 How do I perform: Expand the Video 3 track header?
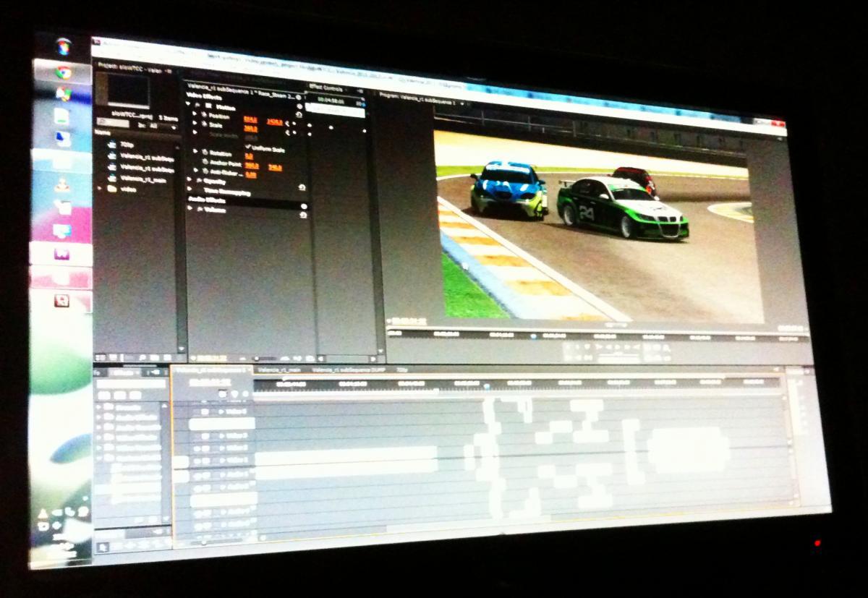(x=223, y=436)
